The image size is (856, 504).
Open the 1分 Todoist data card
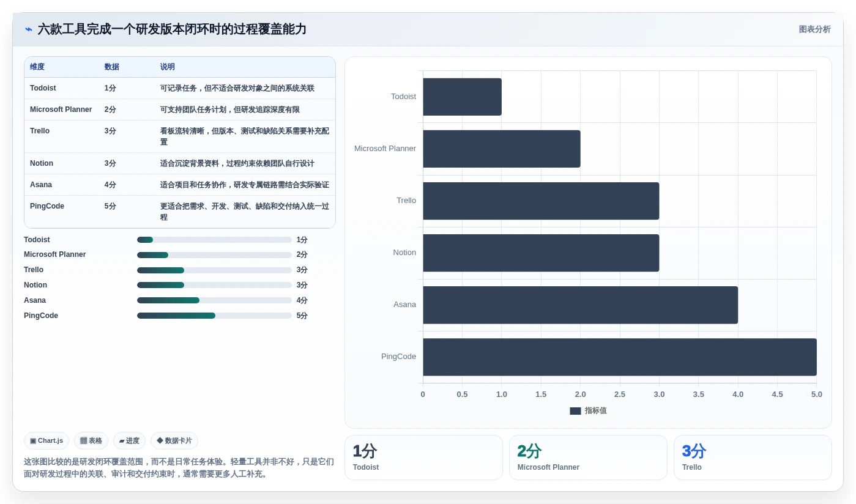coord(423,458)
